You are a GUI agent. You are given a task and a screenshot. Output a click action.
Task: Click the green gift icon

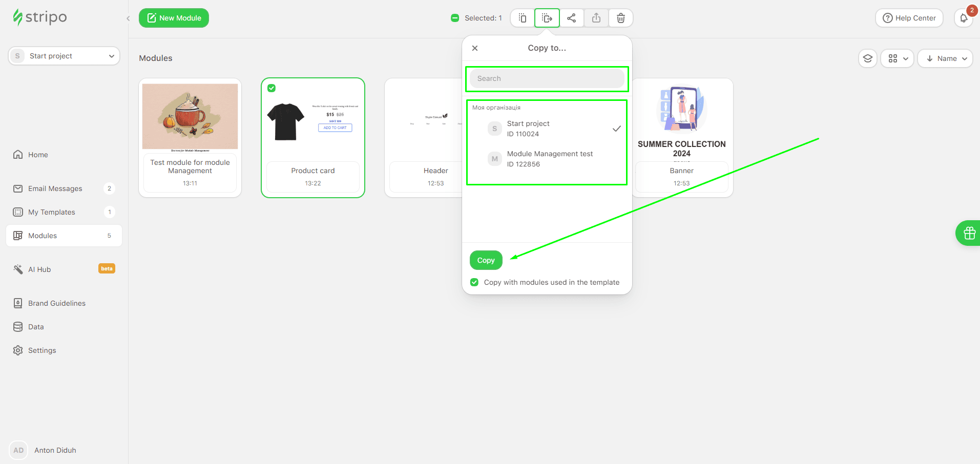coord(969,233)
